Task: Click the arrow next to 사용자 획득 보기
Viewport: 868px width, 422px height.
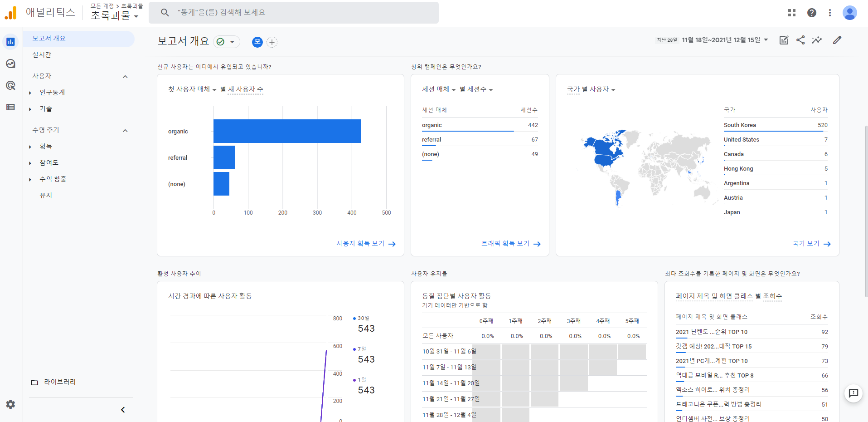Action: (392, 244)
